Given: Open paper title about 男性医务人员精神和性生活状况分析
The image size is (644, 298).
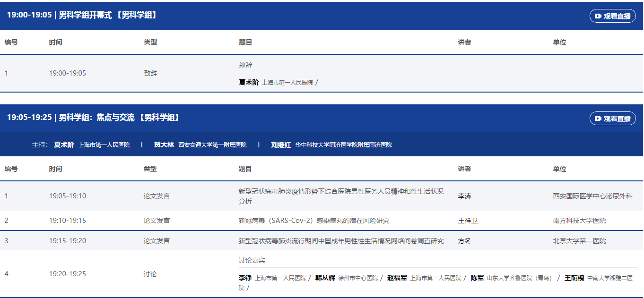Looking at the screenshot, I should tap(340, 196).
